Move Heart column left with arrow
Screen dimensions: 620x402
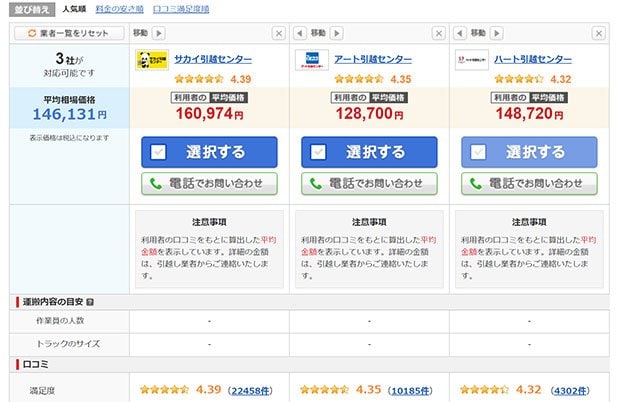pyautogui.click(x=459, y=33)
